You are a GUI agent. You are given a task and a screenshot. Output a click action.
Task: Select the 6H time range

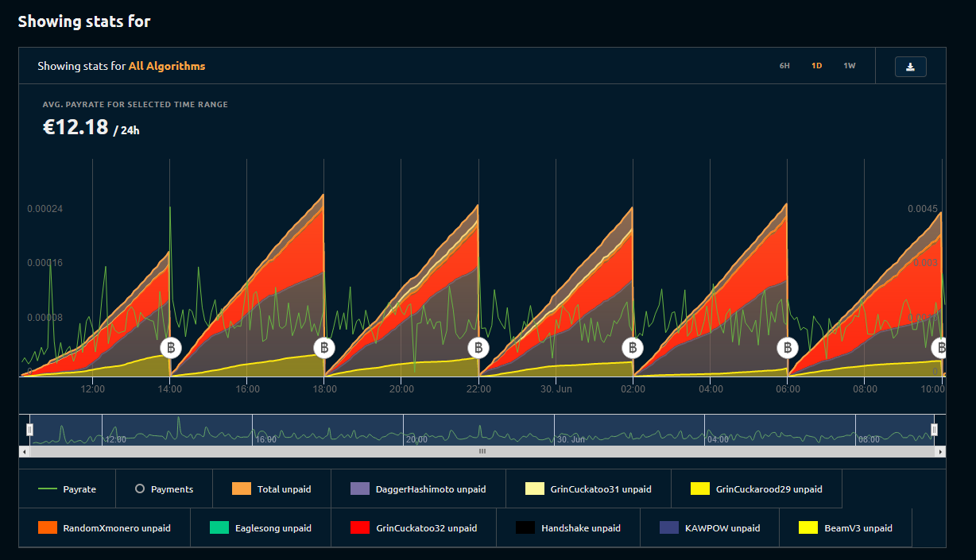tap(784, 66)
